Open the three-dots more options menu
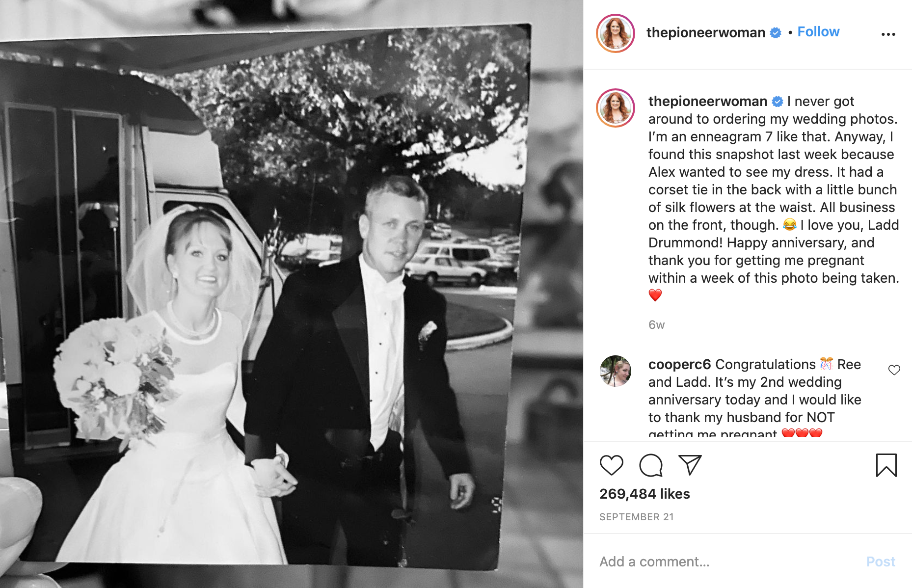The height and width of the screenshot is (588, 912). pos(888,34)
